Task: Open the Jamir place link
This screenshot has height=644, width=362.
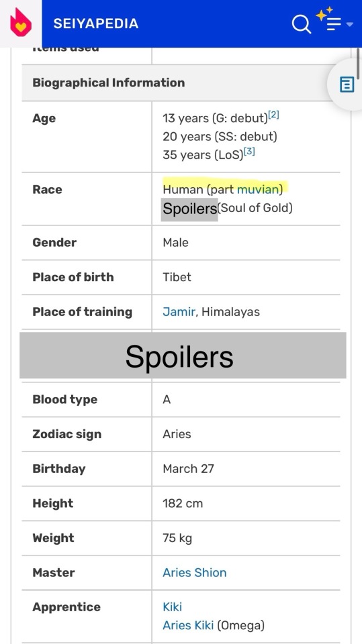Action: [179, 312]
